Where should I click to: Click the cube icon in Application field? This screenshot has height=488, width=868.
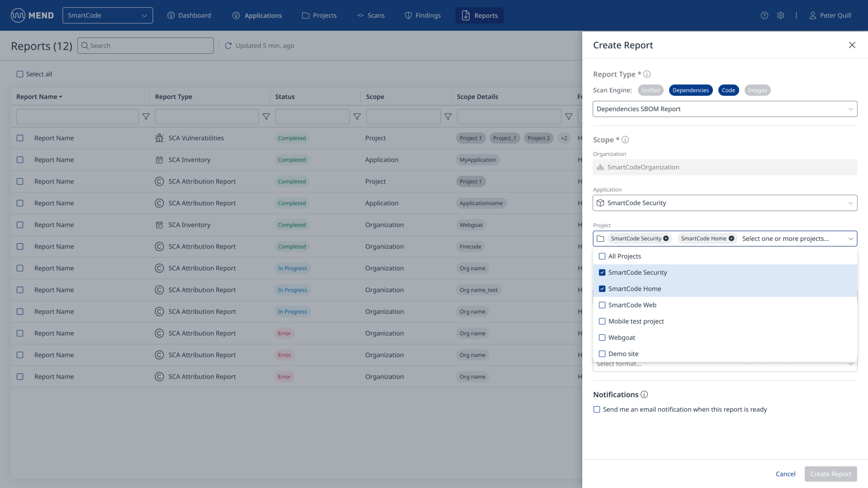(x=600, y=203)
